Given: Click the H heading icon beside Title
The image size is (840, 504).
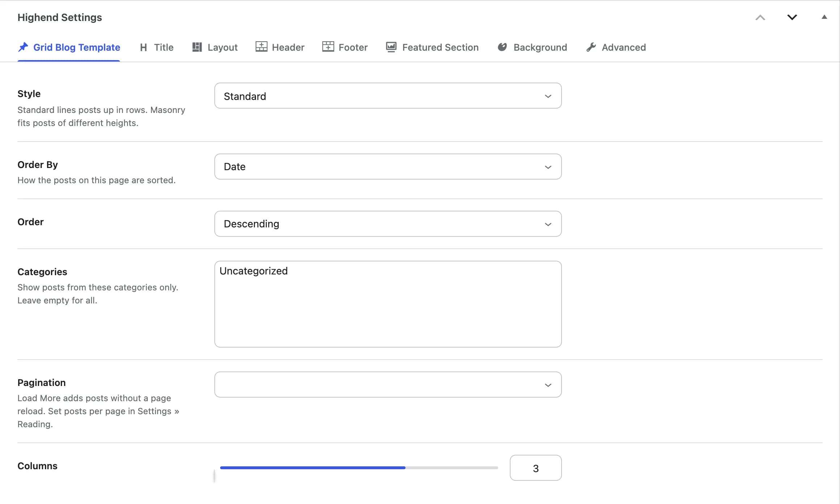Looking at the screenshot, I should [x=143, y=47].
